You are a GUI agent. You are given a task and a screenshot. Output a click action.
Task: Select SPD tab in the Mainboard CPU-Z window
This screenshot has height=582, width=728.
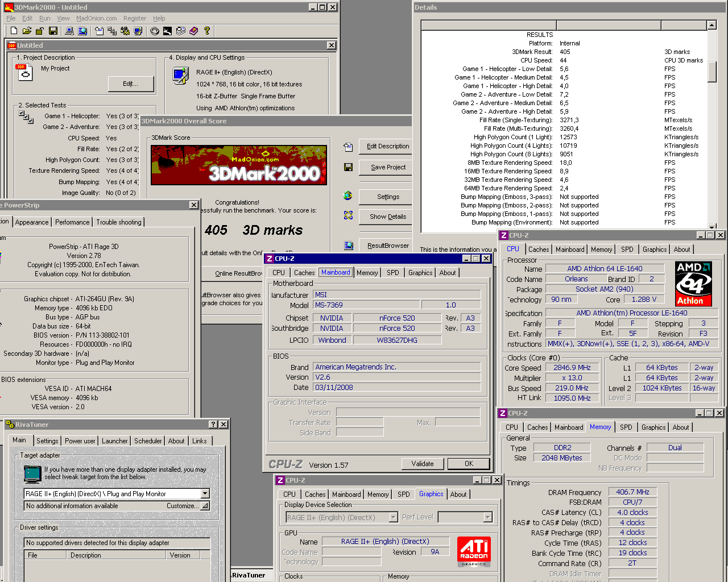pos(393,273)
